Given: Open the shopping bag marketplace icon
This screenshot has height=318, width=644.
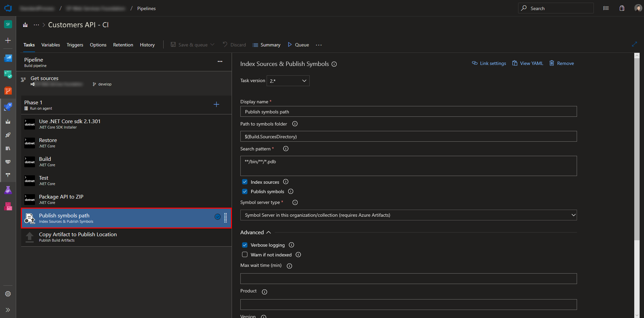Looking at the screenshot, I should point(622,8).
